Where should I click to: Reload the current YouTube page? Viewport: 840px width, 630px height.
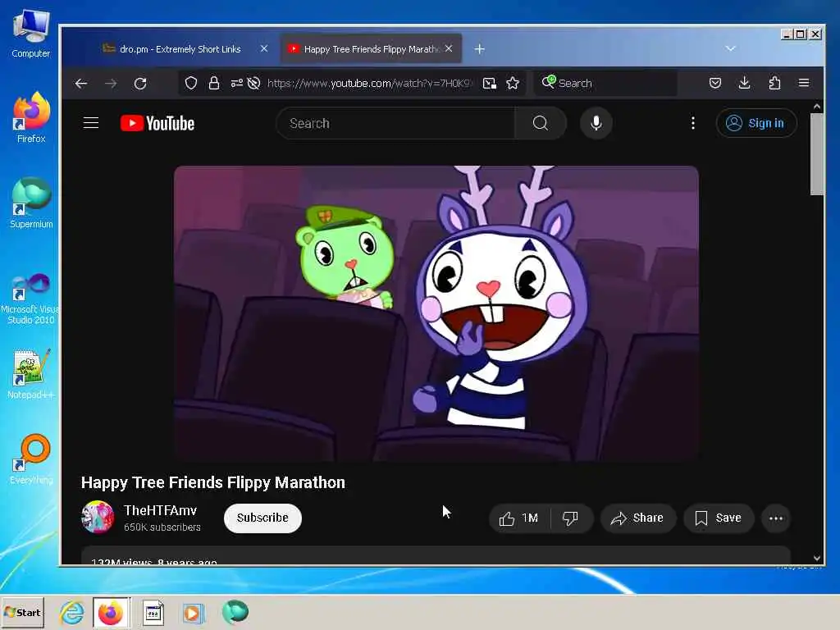tap(140, 83)
